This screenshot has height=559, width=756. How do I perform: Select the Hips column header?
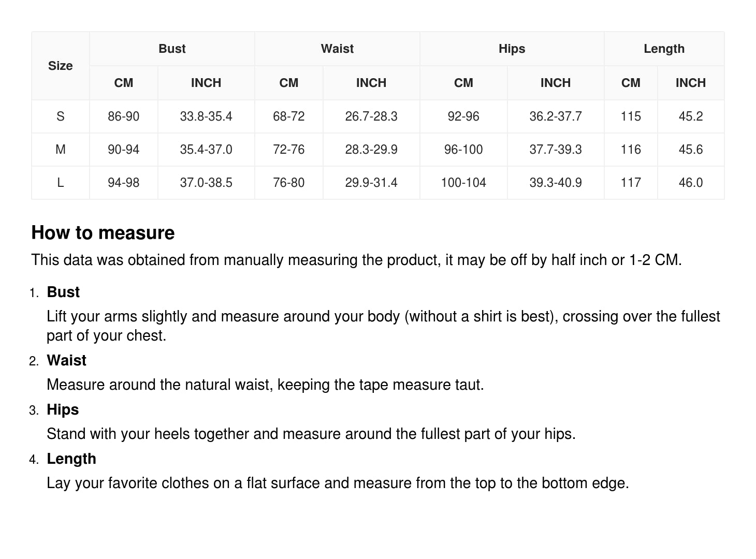pos(512,49)
